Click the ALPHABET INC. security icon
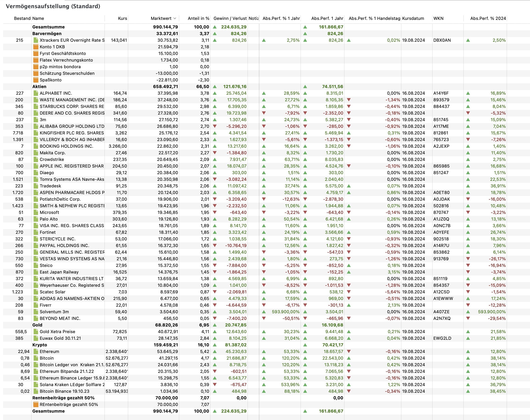Viewport: 530px width, 420px height. click(36, 93)
